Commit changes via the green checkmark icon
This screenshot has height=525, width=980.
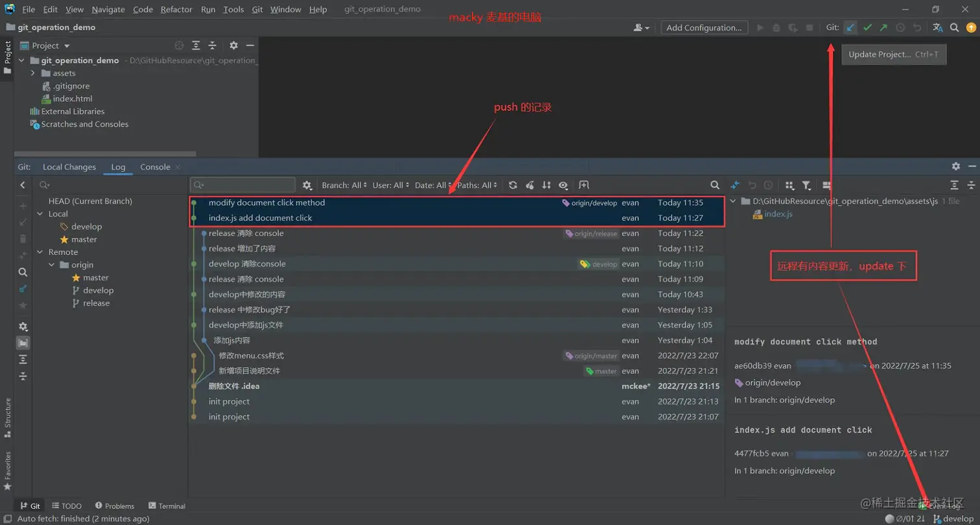tap(868, 27)
